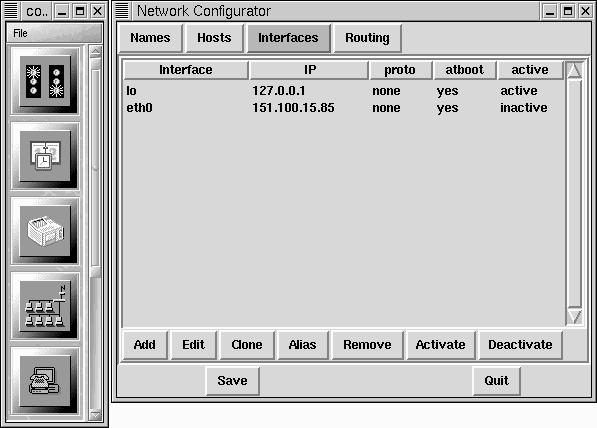Launch the time and date clock icon
597x428 pixels.
(x=45, y=156)
